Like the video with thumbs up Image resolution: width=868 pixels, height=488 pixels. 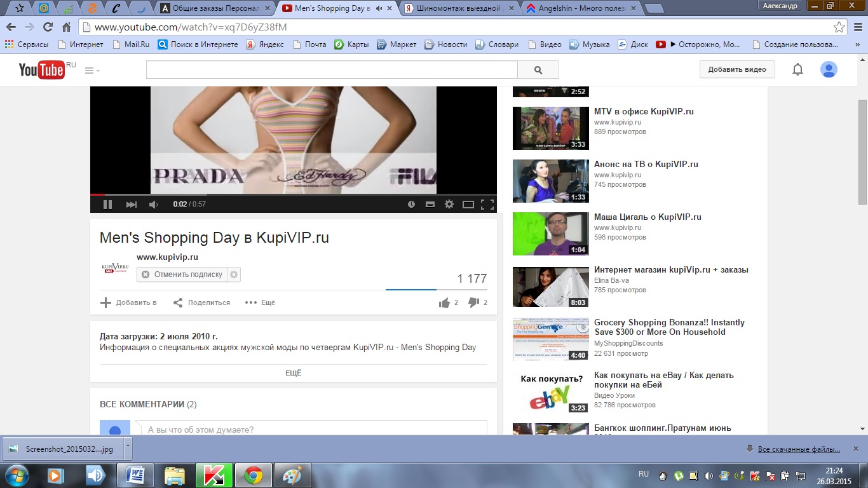click(x=444, y=302)
